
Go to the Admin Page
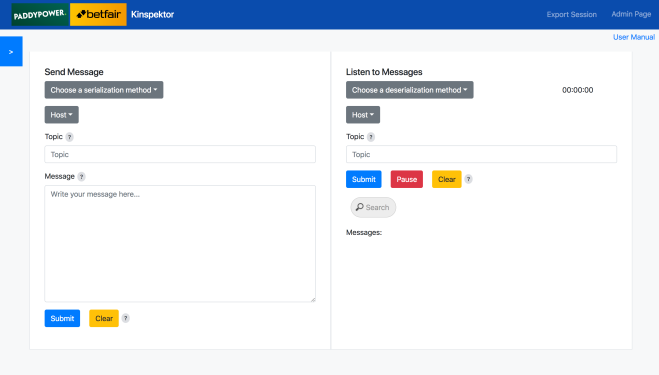click(631, 14)
